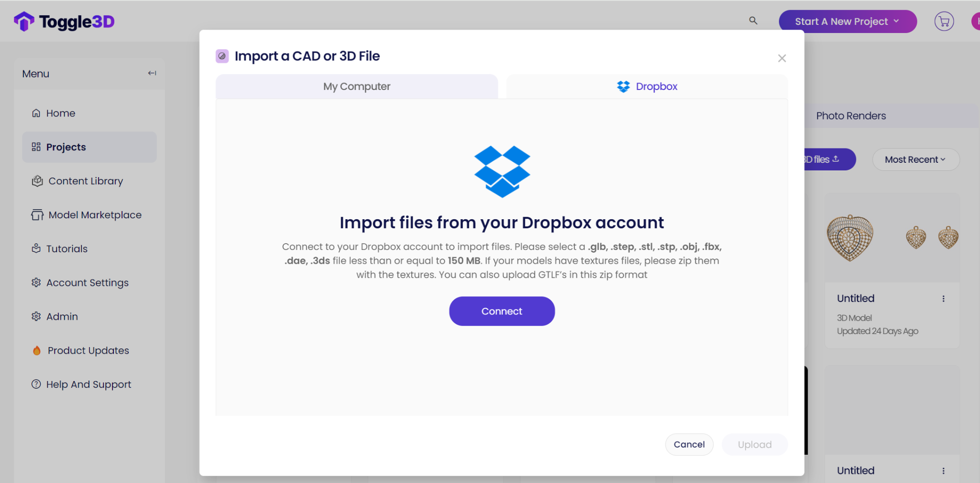Go to Home in menu
The width and height of the screenshot is (980, 483).
(89, 113)
